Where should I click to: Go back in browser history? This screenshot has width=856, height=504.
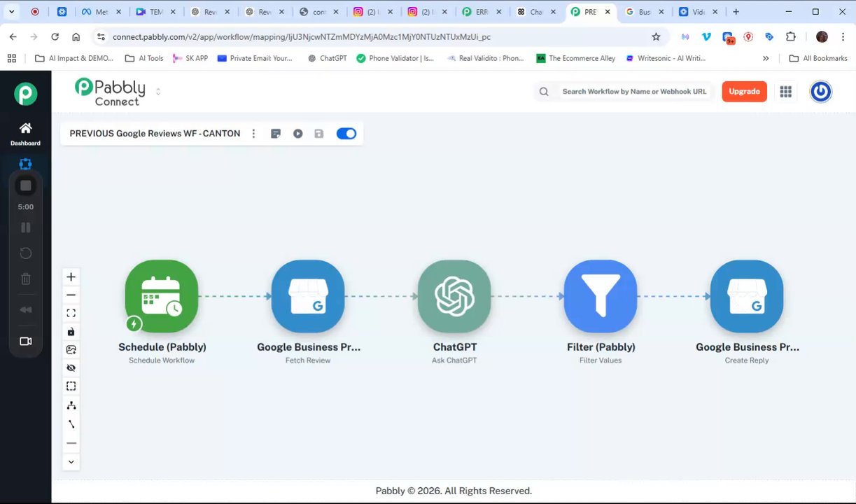13,37
